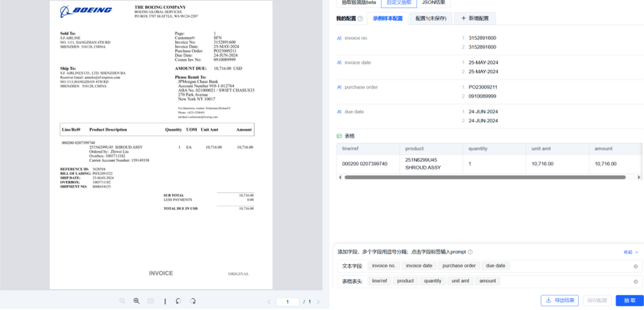Zoom in the invoice preview
Screen dimensions: 644x310
[x=136, y=301]
